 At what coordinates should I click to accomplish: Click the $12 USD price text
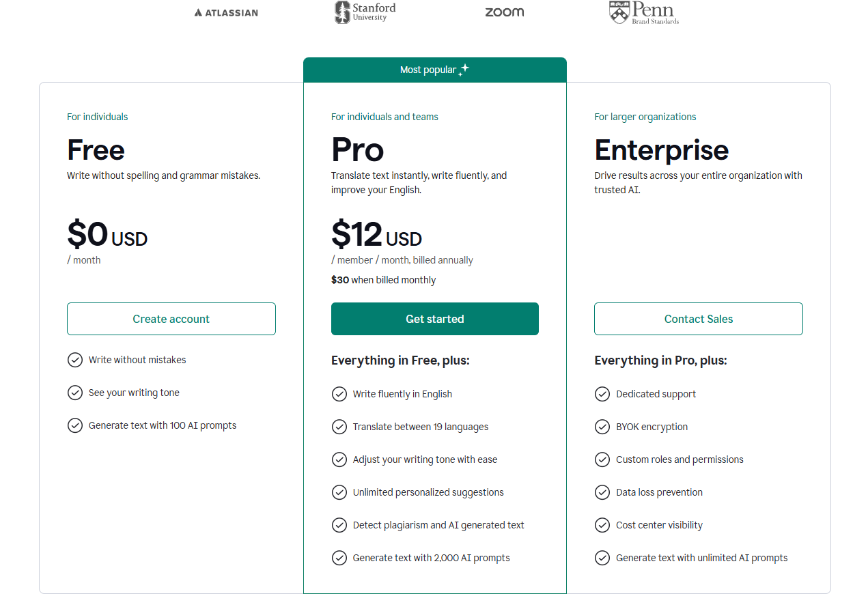pyautogui.click(x=376, y=236)
